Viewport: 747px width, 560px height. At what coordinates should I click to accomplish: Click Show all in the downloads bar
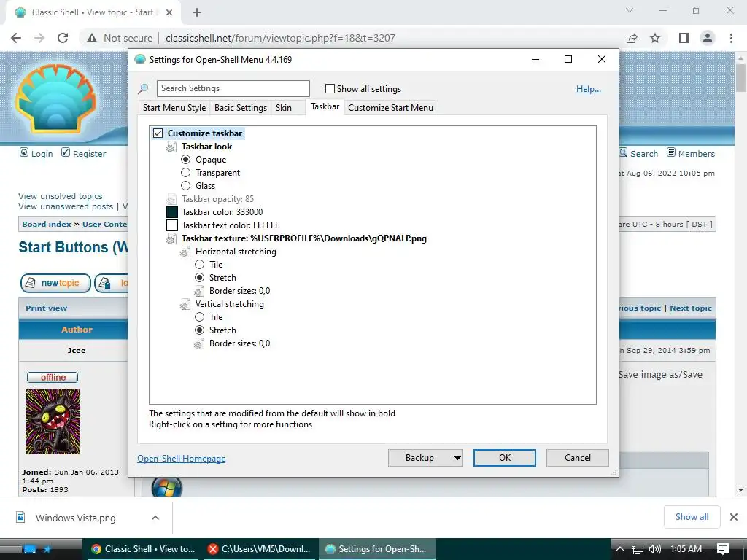pyautogui.click(x=692, y=517)
